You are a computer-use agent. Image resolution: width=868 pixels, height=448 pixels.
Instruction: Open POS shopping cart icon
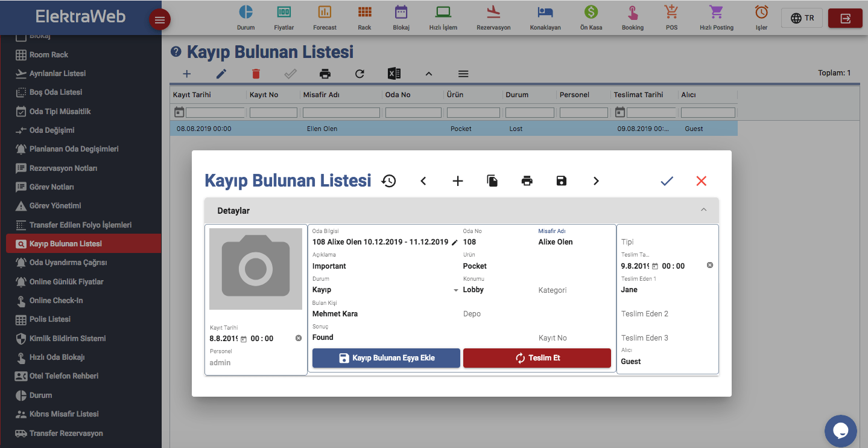(671, 12)
